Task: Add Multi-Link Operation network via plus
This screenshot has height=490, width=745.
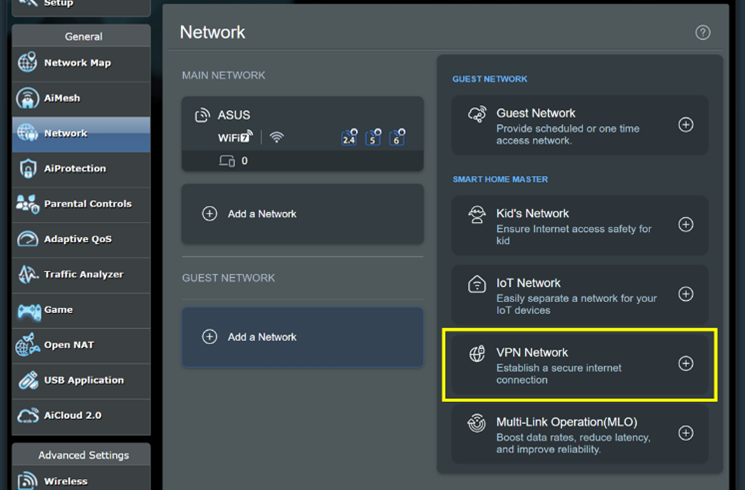Action: [x=686, y=433]
